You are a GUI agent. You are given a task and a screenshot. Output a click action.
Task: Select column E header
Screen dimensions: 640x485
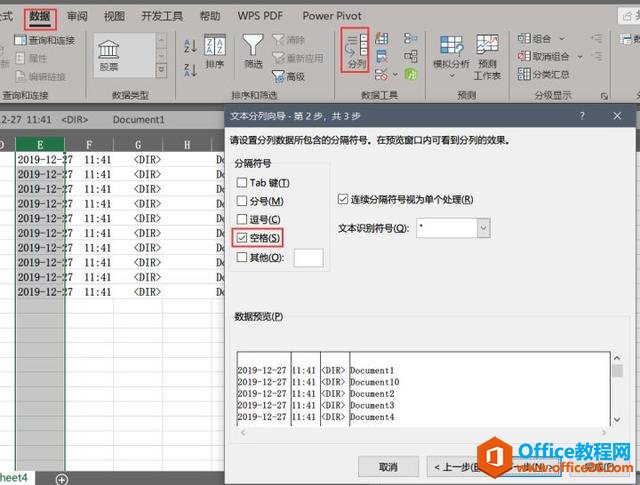(40, 145)
